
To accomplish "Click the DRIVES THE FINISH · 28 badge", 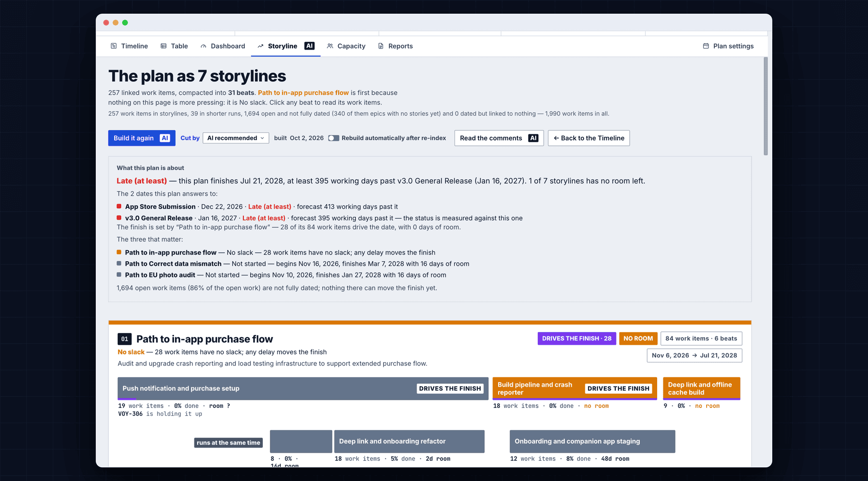I will [577, 339].
